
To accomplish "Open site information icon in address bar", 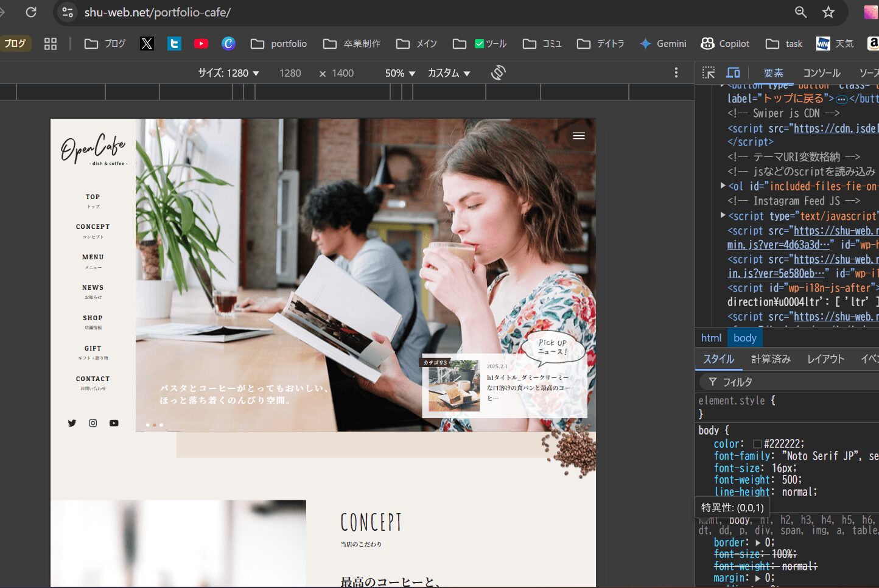I will pos(68,12).
